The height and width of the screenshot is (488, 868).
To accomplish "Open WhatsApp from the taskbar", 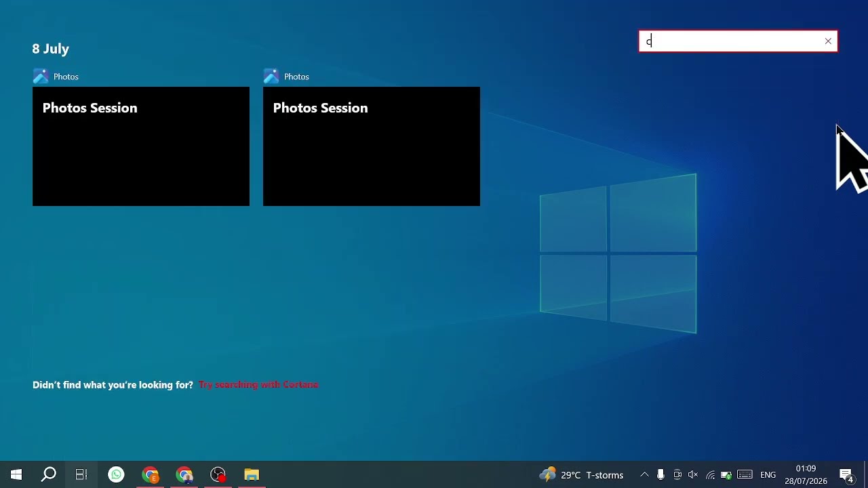I will coord(117,474).
